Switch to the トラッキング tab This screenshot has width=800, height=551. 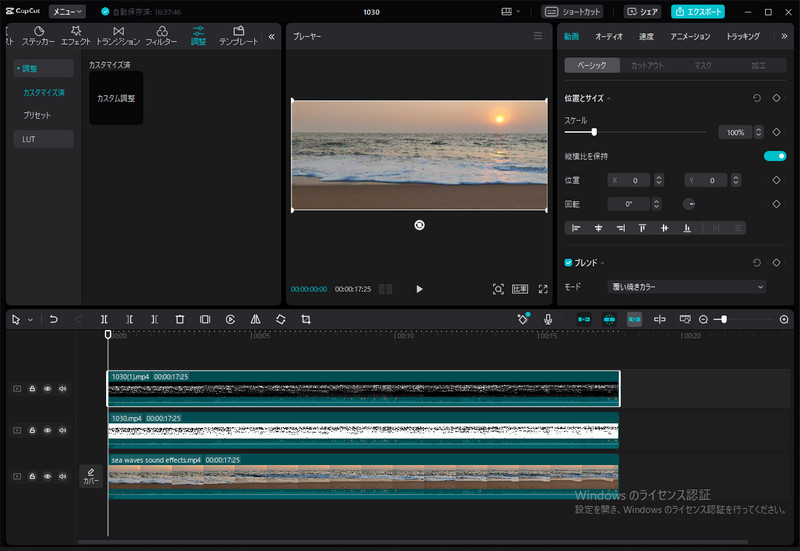pos(743,36)
